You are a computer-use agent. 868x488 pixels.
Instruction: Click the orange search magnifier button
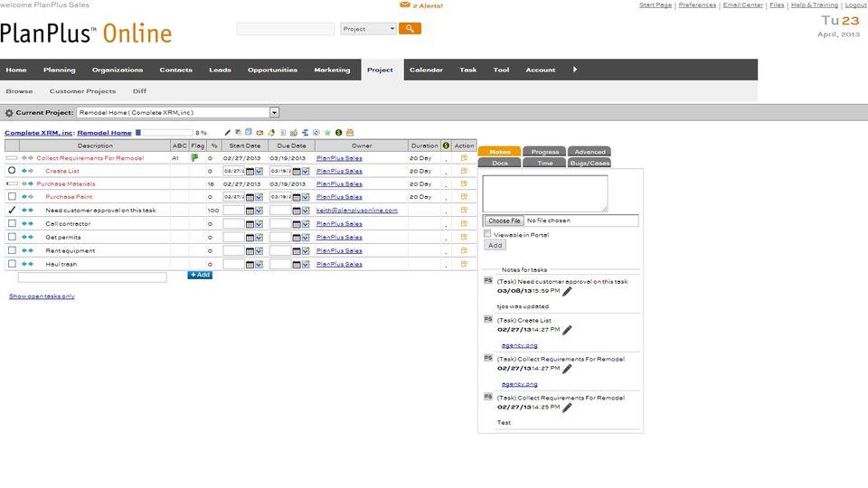click(x=410, y=29)
